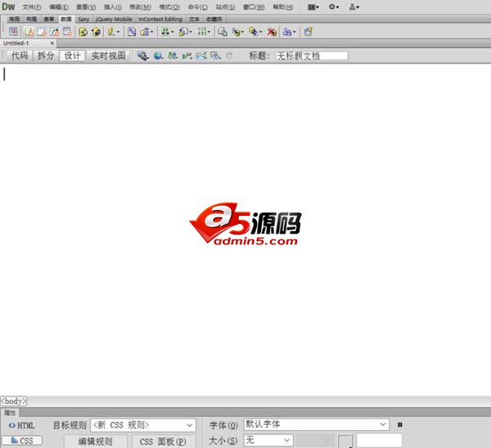Switch to the InContext Editing tab
Screen dimensions: 491x448
[x=160, y=20]
